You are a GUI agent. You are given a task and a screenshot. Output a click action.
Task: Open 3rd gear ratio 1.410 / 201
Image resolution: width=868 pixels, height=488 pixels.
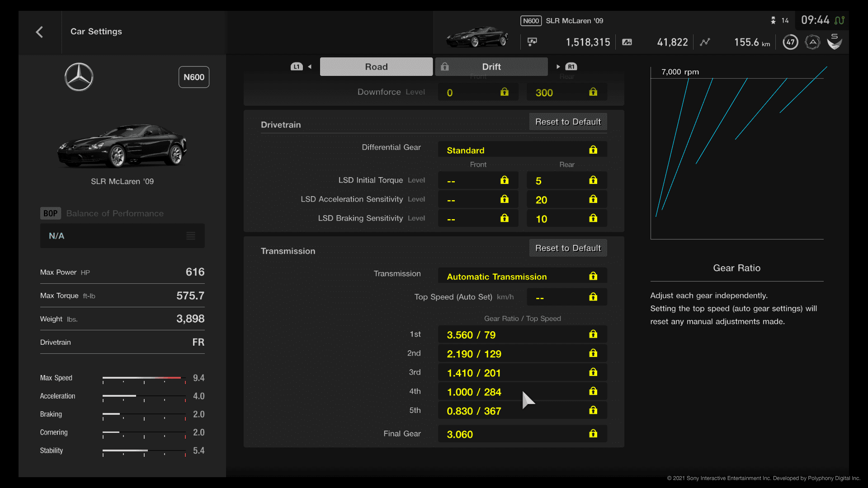[522, 372]
